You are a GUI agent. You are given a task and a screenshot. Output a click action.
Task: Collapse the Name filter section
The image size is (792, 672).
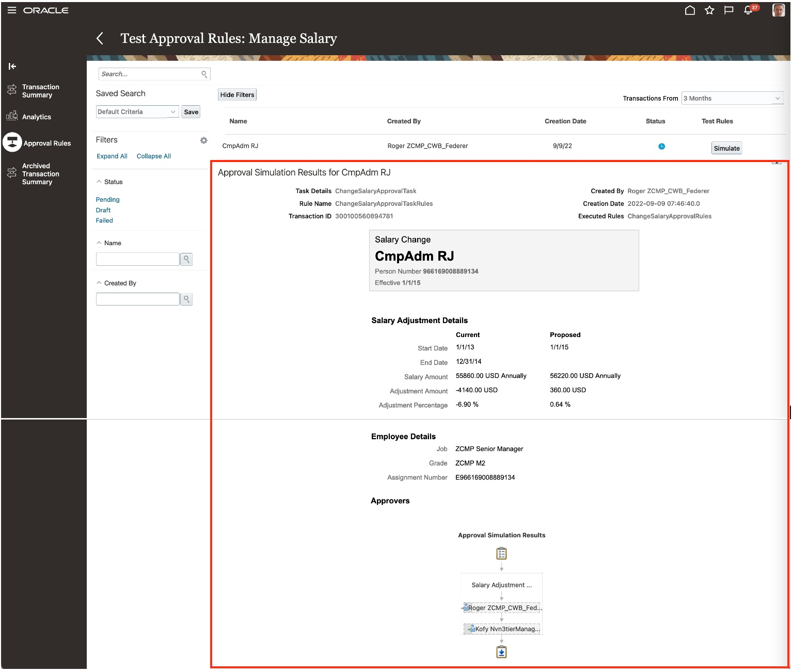click(x=99, y=243)
